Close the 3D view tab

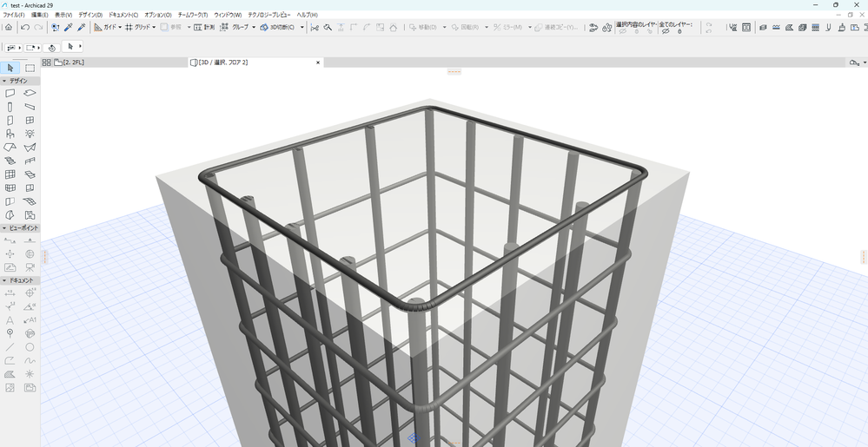(x=318, y=62)
